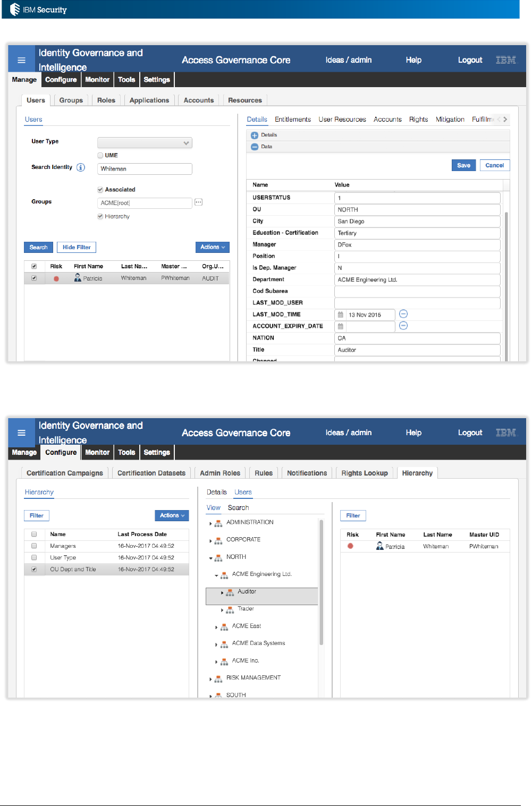Toggle the Hierarchy checkbox under Groups

pyautogui.click(x=100, y=216)
